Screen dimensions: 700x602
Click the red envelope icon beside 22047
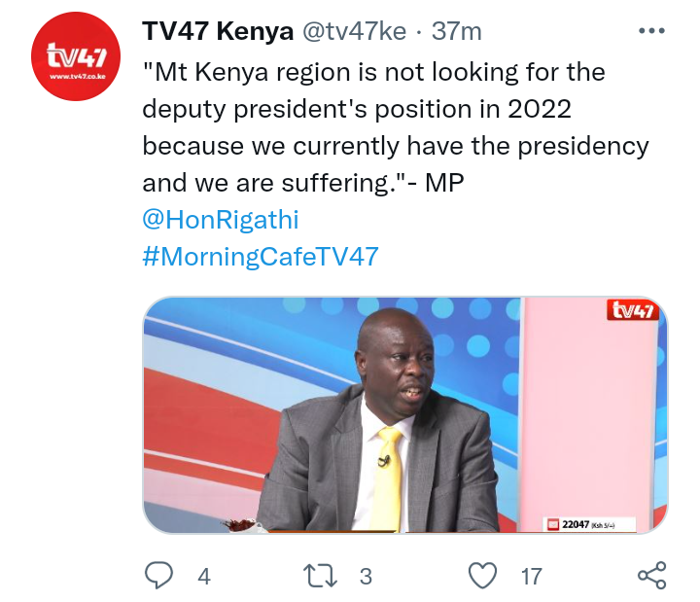tap(553, 524)
